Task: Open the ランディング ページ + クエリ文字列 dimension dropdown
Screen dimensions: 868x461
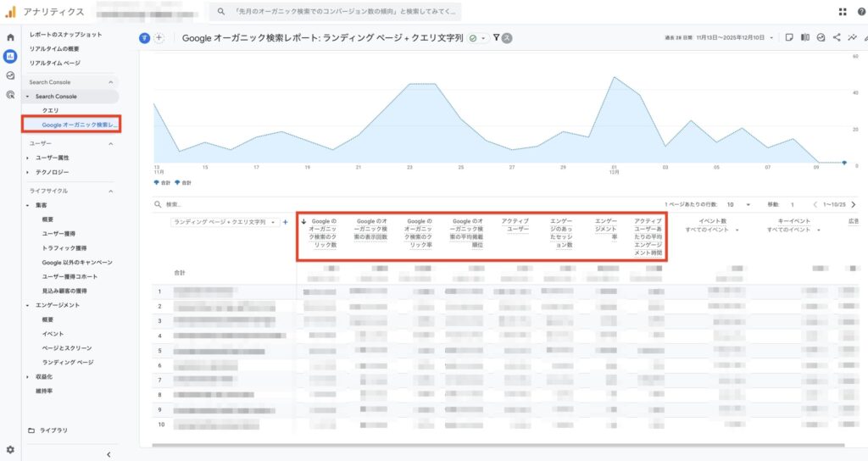Action: click(x=225, y=222)
